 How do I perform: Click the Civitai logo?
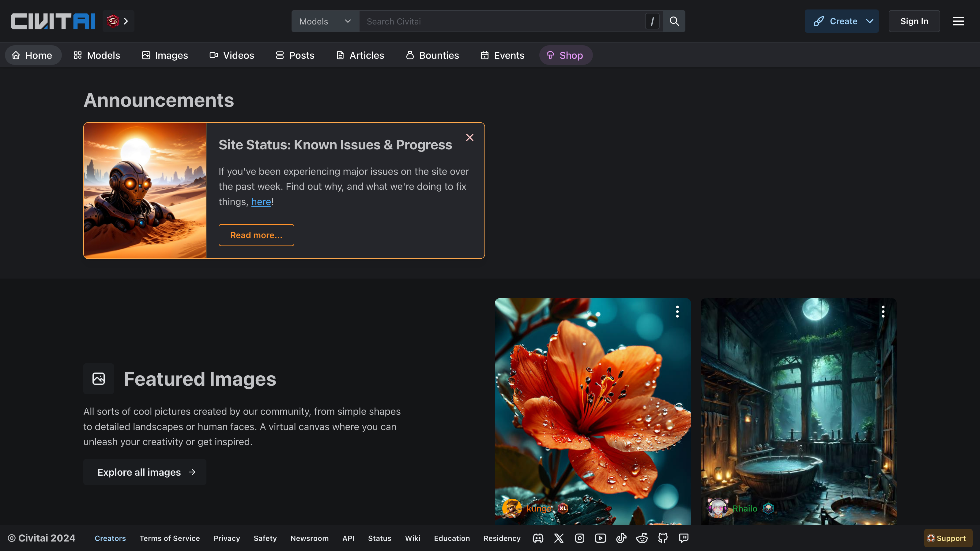pyautogui.click(x=53, y=21)
